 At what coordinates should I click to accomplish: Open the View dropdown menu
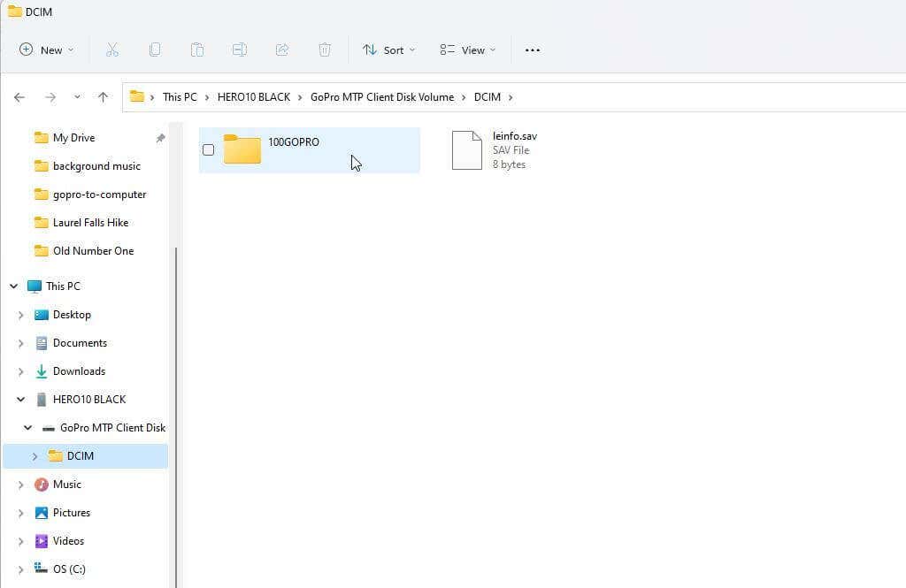467,50
